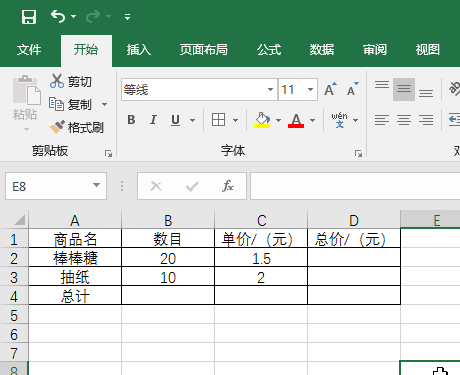Switch to the 数据 tab
Viewport: 460px width, 375px height.
(x=322, y=50)
